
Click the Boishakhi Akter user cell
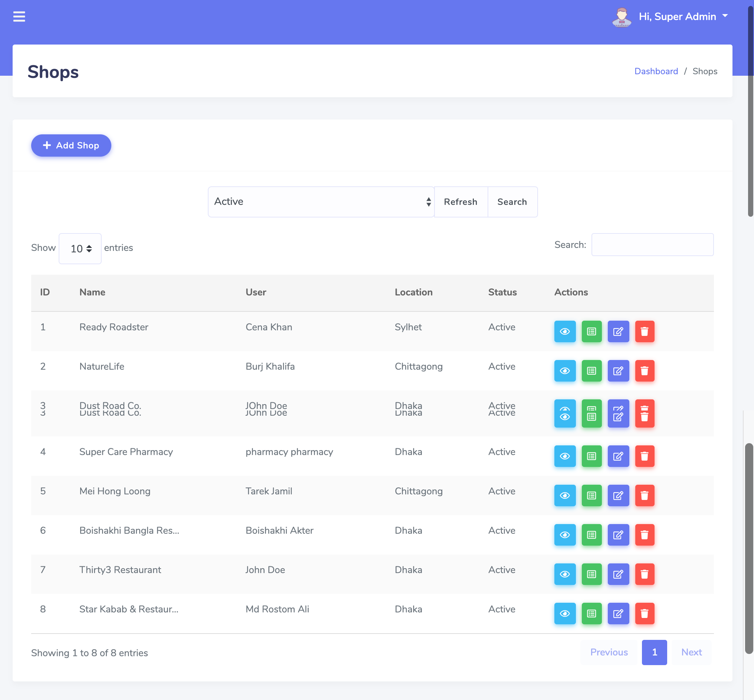pyautogui.click(x=279, y=531)
